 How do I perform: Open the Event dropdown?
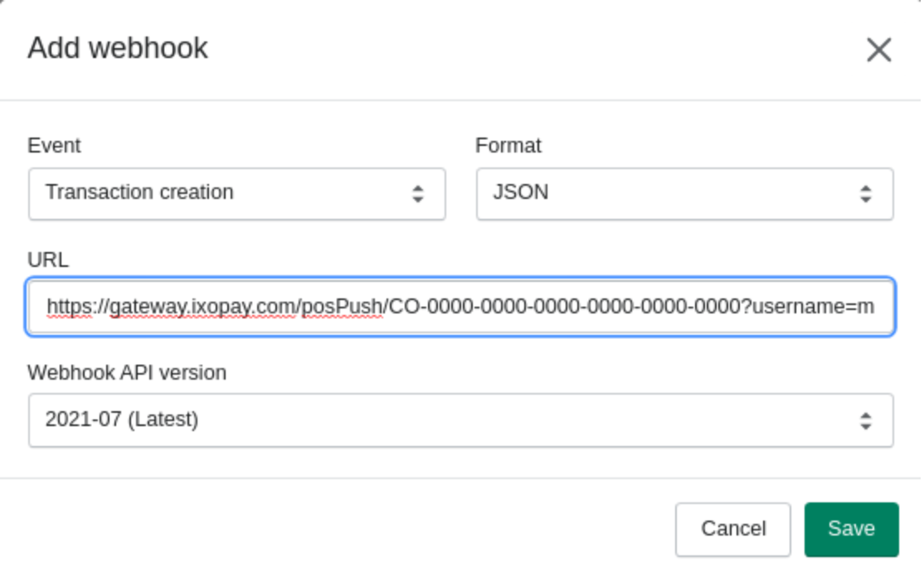[x=236, y=194]
